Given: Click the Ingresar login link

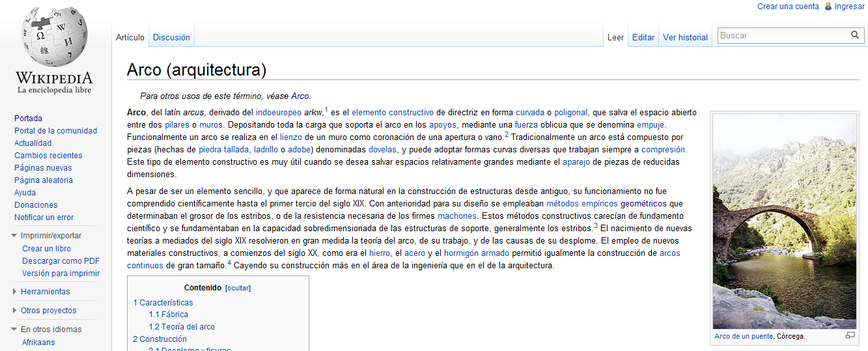Looking at the screenshot, I should (849, 7).
